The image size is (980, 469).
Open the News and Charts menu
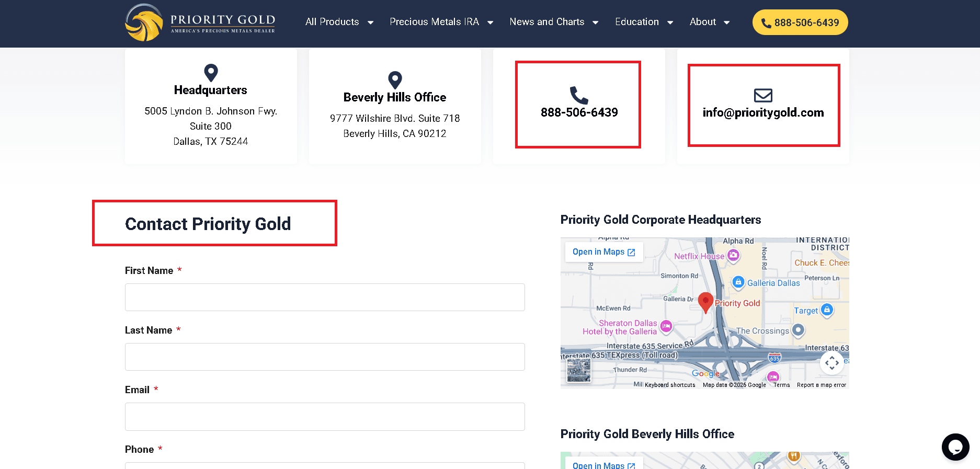pos(546,22)
